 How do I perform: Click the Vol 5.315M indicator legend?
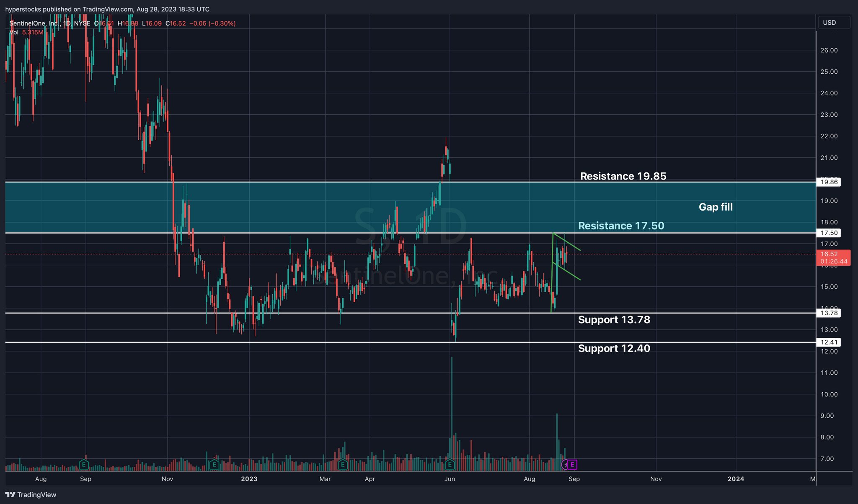click(x=26, y=32)
